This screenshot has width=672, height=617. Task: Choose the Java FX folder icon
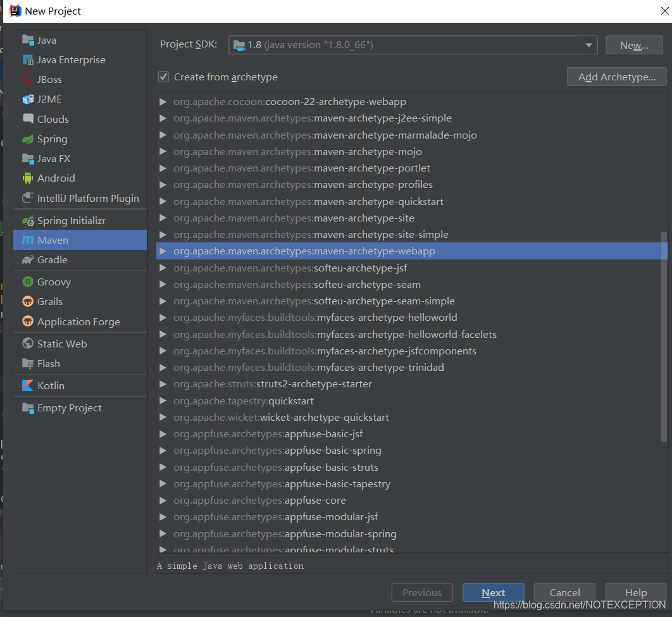coord(28,159)
